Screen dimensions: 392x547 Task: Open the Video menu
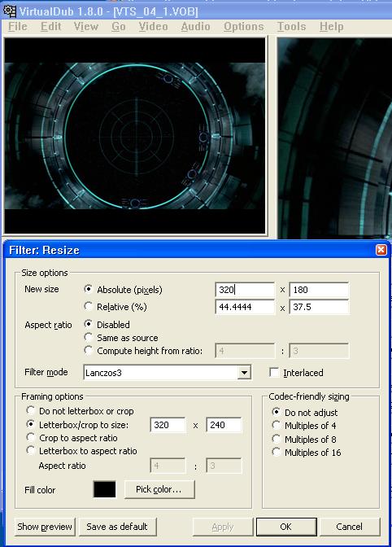[153, 27]
